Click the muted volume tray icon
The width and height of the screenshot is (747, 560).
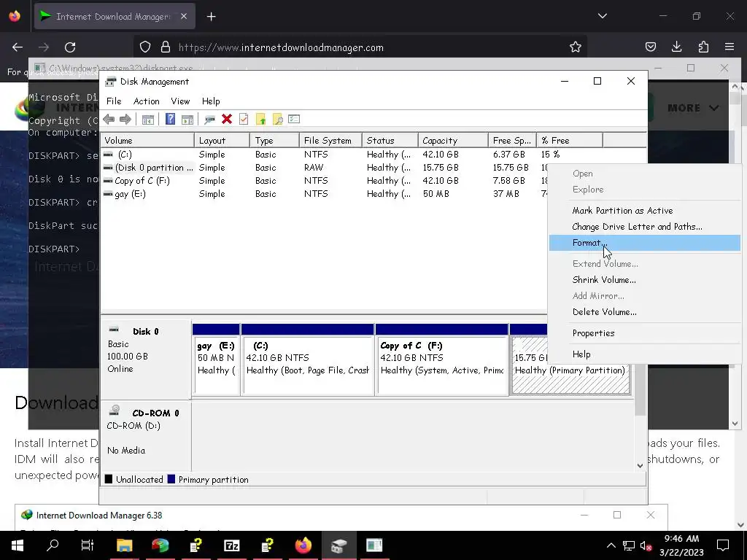point(646,545)
